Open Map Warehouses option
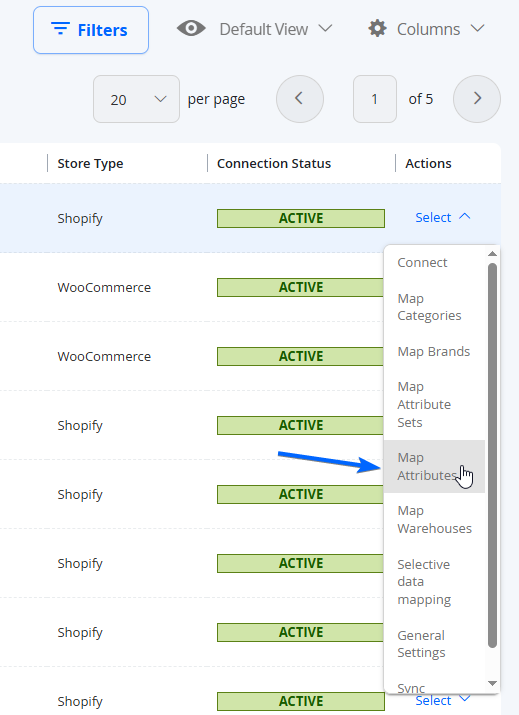Viewport: 519px width, 715px height. [x=435, y=519]
